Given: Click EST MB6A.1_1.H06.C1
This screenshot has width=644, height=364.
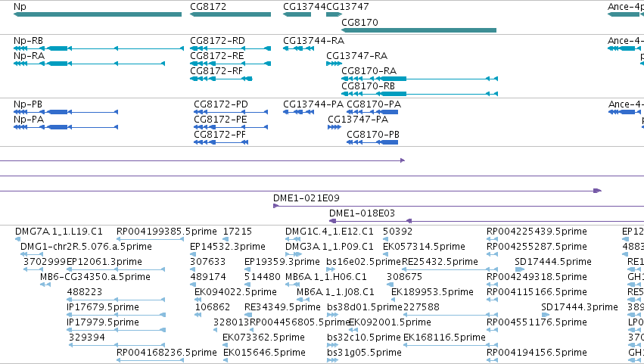Looking at the screenshot, I should click(x=326, y=277).
